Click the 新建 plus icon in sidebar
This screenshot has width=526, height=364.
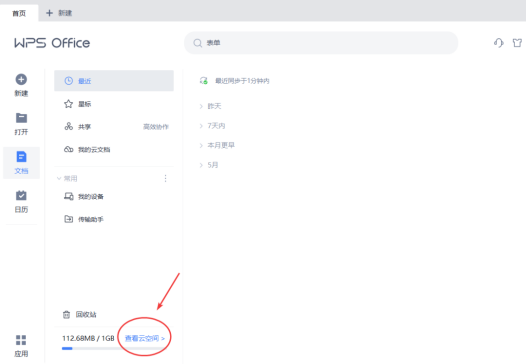tap(21, 80)
